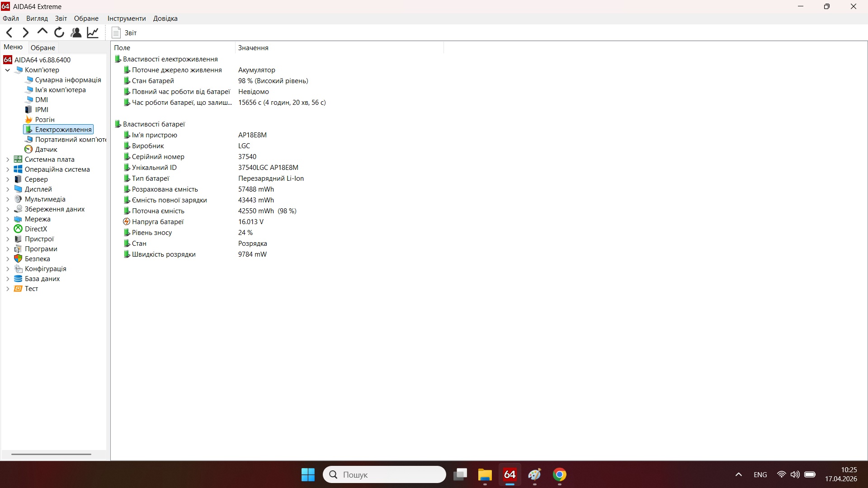The height and width of the screenshot is (488, 868).
Task: Switch to the Обране tab
Action: click(x=42, y=47)
